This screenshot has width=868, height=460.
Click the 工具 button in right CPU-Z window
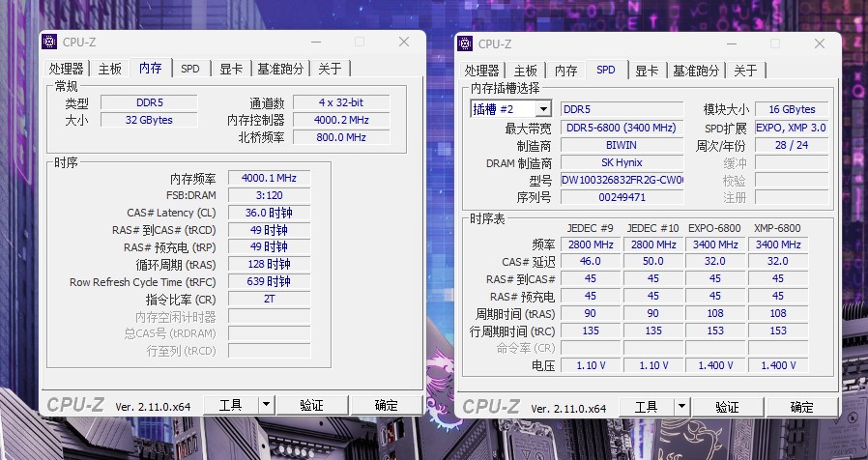[x=647, y=407]
